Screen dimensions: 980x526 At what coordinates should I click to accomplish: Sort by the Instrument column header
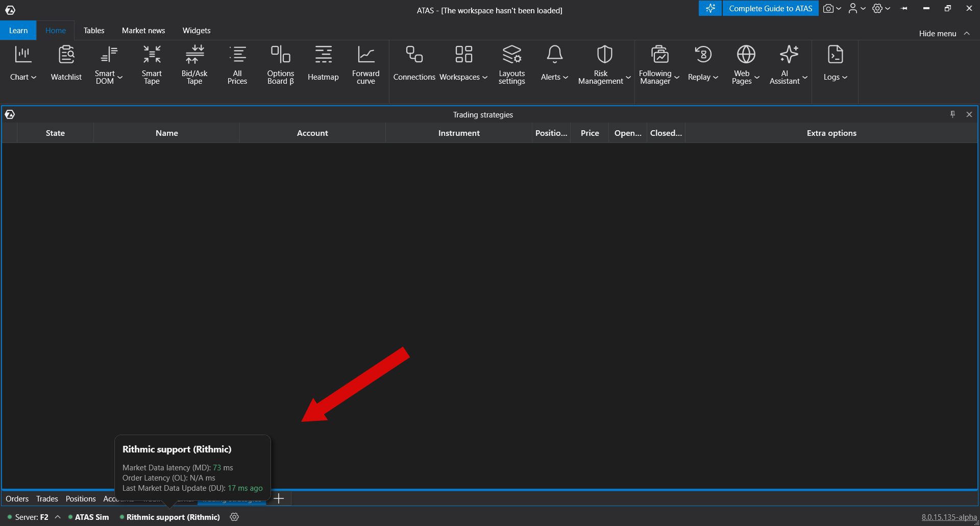click(x=459, y=133)
